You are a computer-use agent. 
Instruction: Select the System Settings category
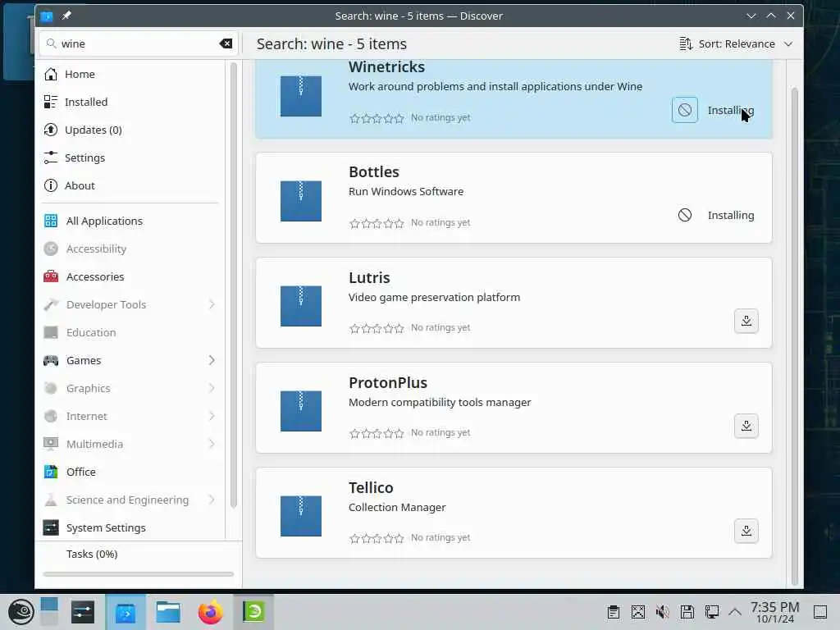pos(131,527)
